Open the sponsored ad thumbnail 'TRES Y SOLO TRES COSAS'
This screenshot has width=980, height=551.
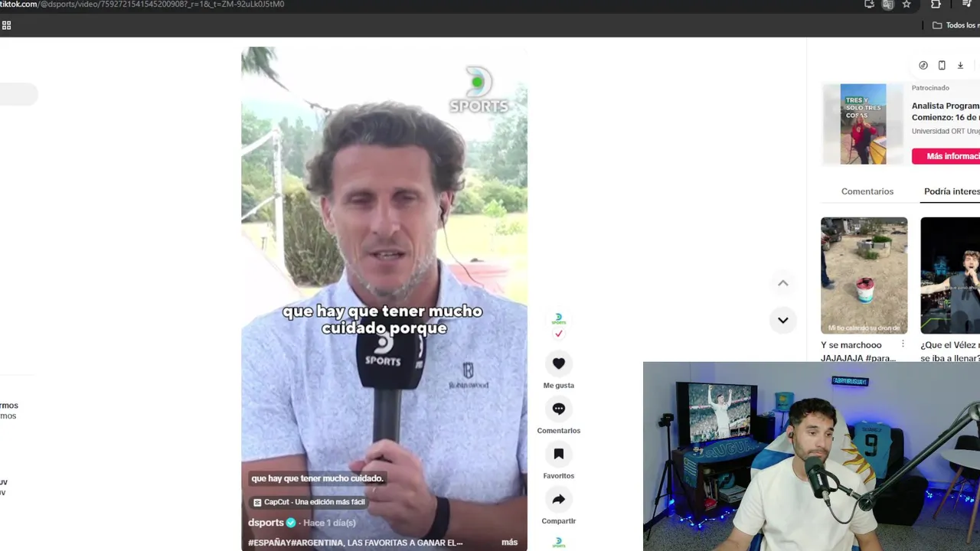[863, 124]
